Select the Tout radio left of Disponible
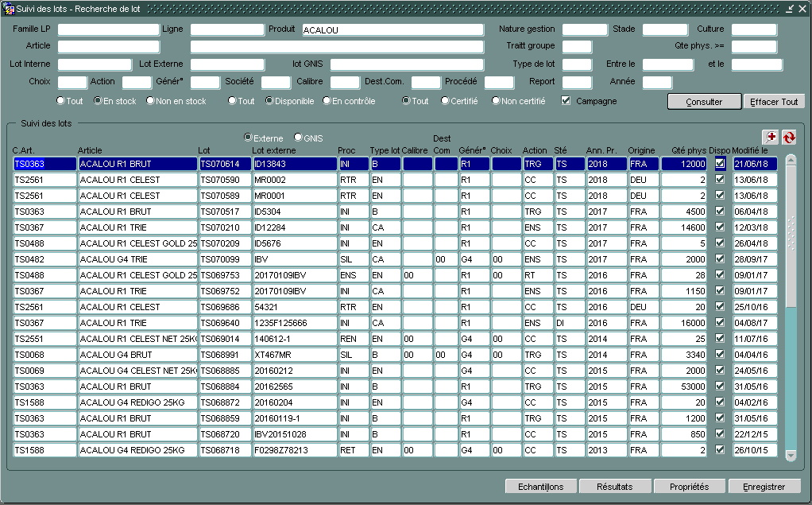Viewport: 812px width, 505px height. coord(232,100)
